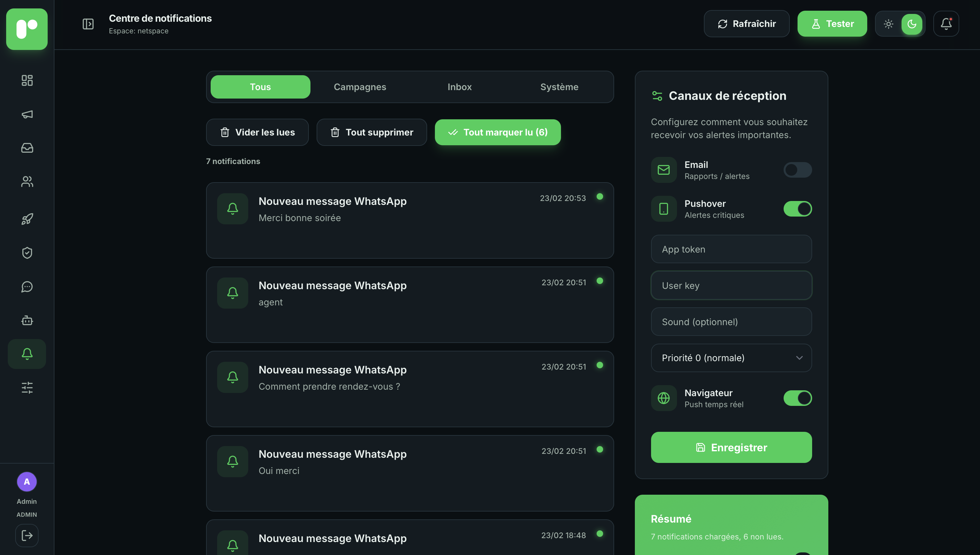The height and width of the screenshot is (555, 980).
Task: Switch to the Campagnes tab
Action: point(360,87)
